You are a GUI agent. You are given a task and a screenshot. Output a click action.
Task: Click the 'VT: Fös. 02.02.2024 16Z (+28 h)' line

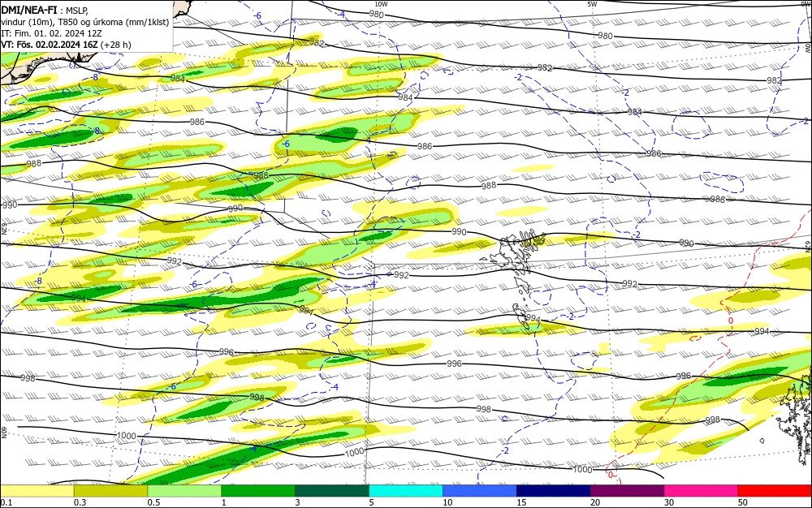click(x=66, y=45)
